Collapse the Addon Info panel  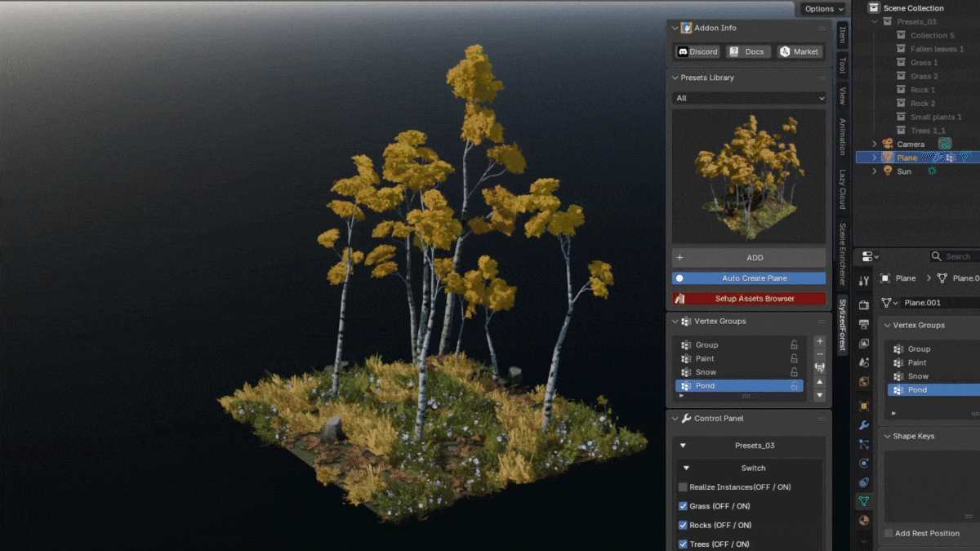[x=675, y=28]
